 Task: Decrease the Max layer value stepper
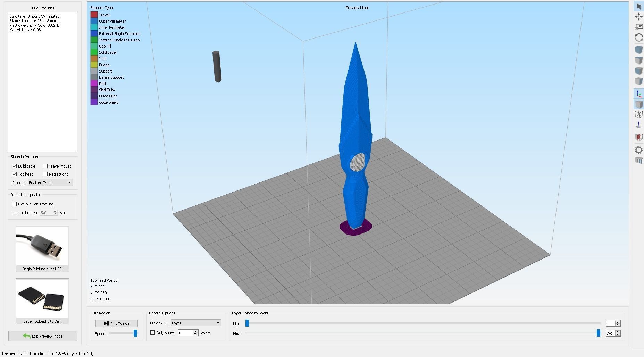pos(618,335)
